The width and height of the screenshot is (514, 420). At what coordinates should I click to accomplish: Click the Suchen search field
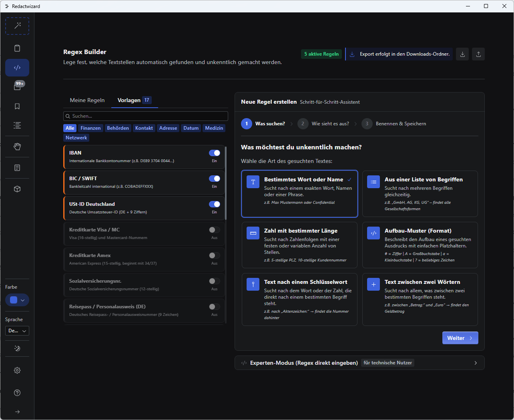[x=146, y=116]
